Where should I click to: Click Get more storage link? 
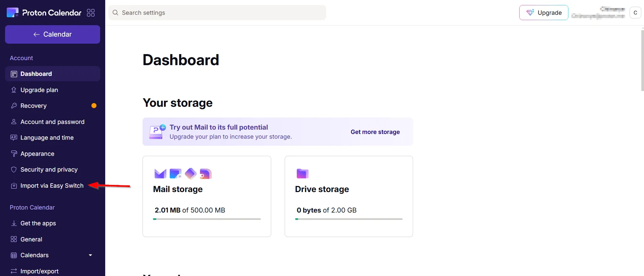click(375, 132)
